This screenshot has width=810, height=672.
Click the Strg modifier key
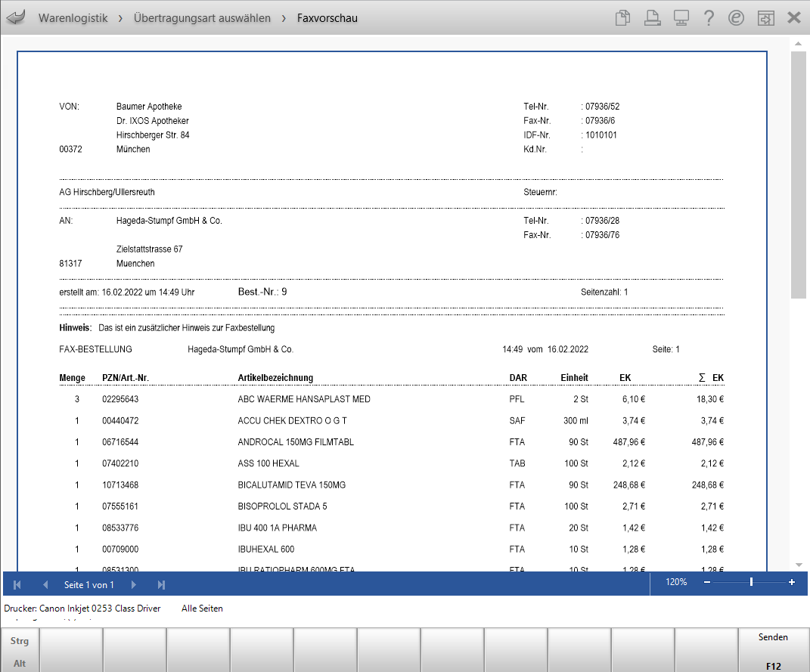pos(20,640)
